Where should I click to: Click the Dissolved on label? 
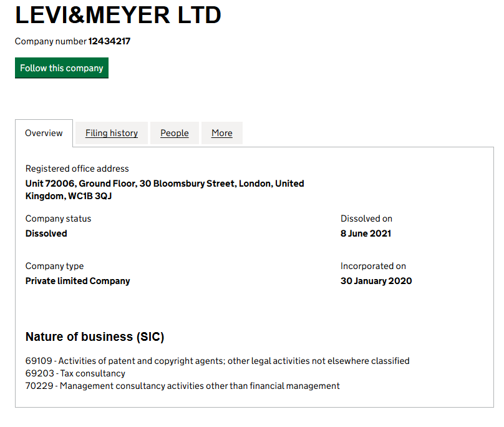click(x=366, y=218)
